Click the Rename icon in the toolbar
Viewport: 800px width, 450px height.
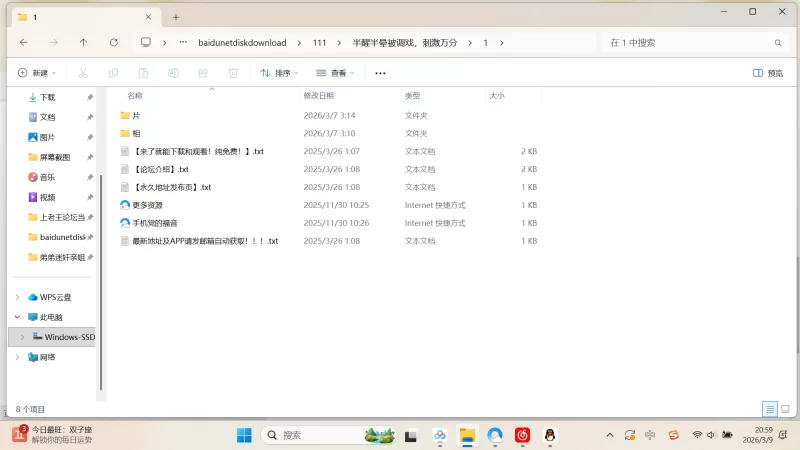coord(173,73)
